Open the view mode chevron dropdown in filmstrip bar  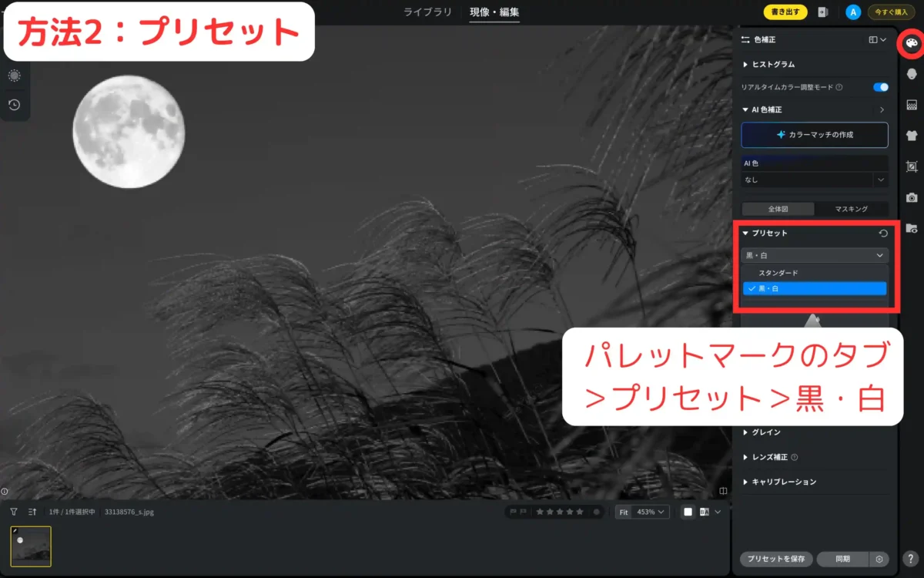[x=718, y=512]
